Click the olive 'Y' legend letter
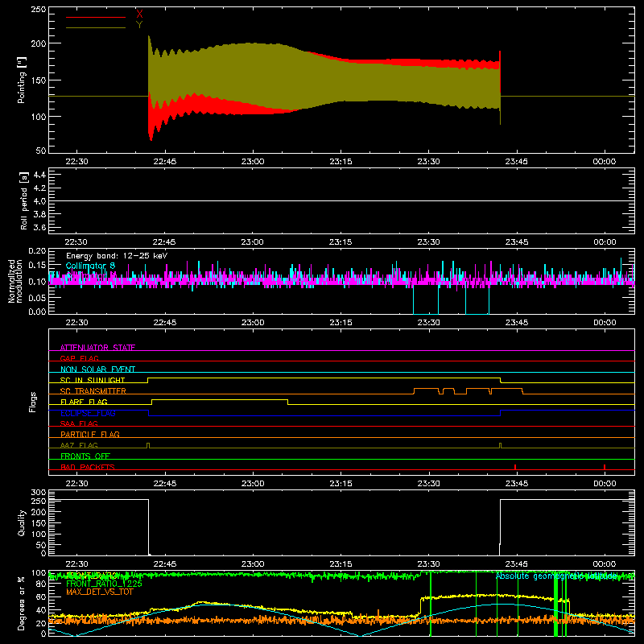Image resolution: width=644 pixels, height=644 pixels. click(139, 24)
